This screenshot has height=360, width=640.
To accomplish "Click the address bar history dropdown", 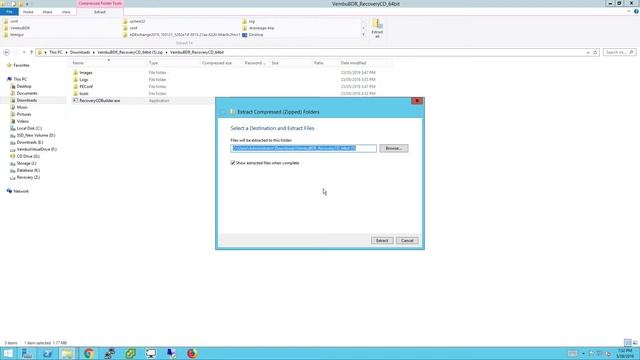I will [x=588, y=52].
